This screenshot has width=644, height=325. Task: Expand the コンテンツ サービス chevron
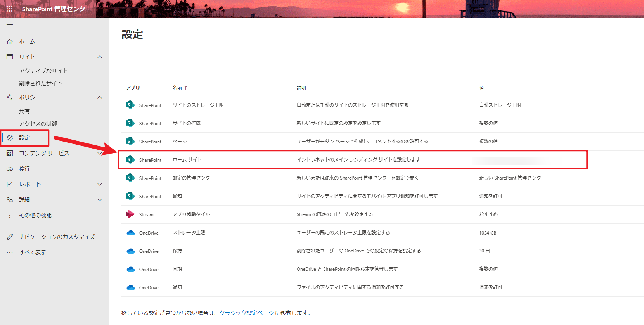coord(100,153)
